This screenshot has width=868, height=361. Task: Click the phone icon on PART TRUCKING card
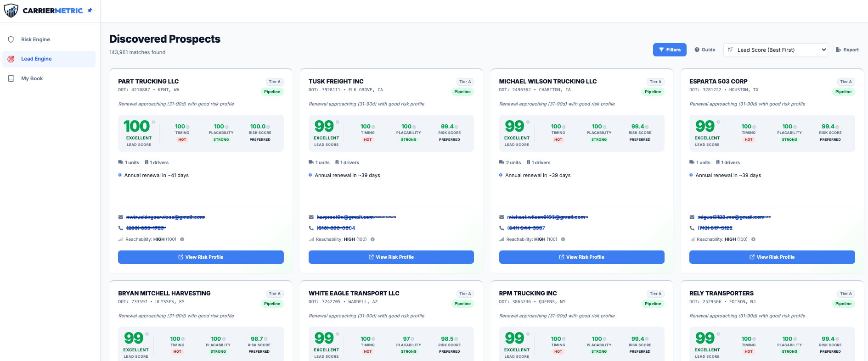[x=121, y=228]
